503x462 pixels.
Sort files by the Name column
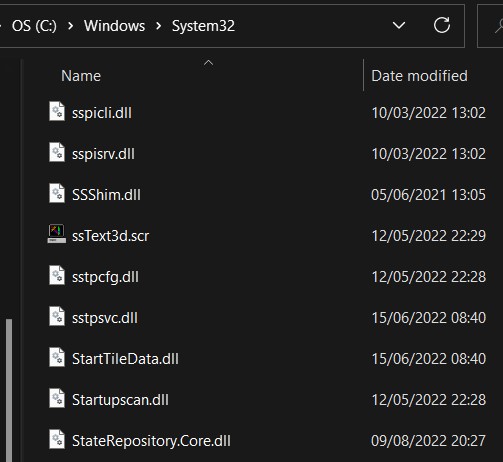[x=81, y=76]
